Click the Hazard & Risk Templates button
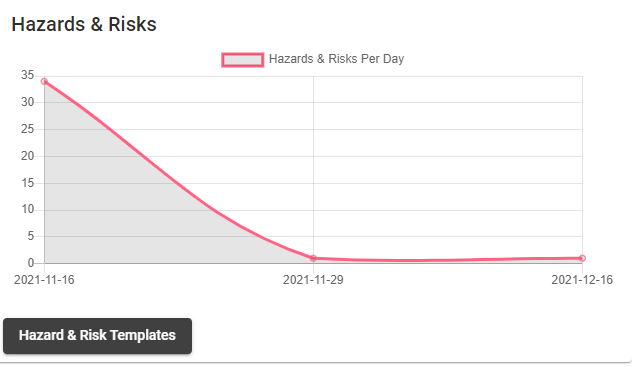 point(98,336)
